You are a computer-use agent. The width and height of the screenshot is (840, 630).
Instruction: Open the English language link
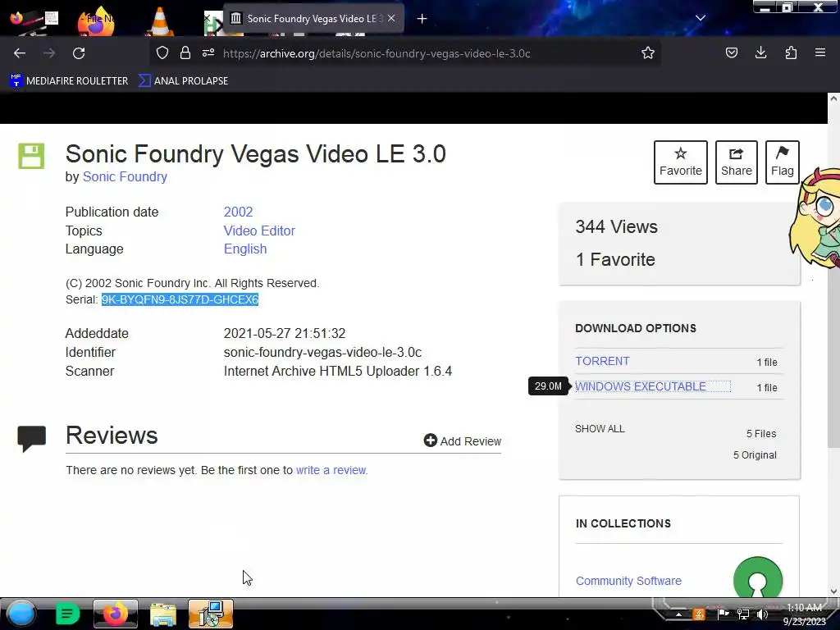pos(245,249)
